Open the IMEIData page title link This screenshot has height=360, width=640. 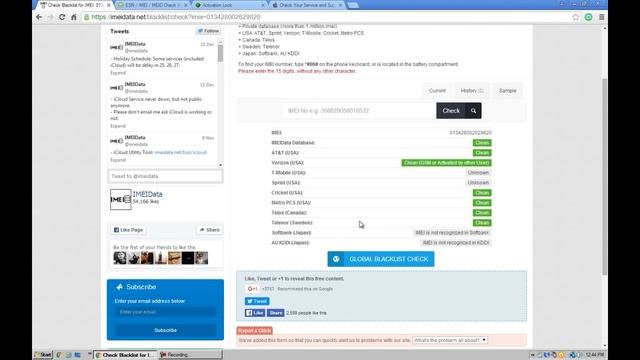point(147,194)
